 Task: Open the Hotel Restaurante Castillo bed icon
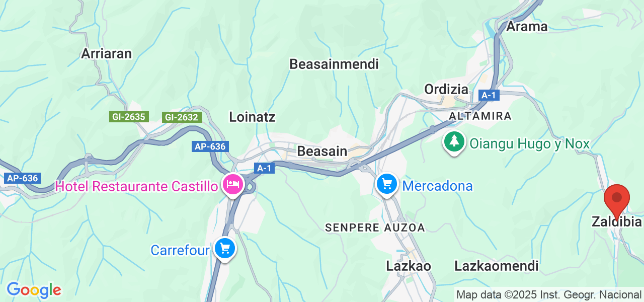[232, 185]
